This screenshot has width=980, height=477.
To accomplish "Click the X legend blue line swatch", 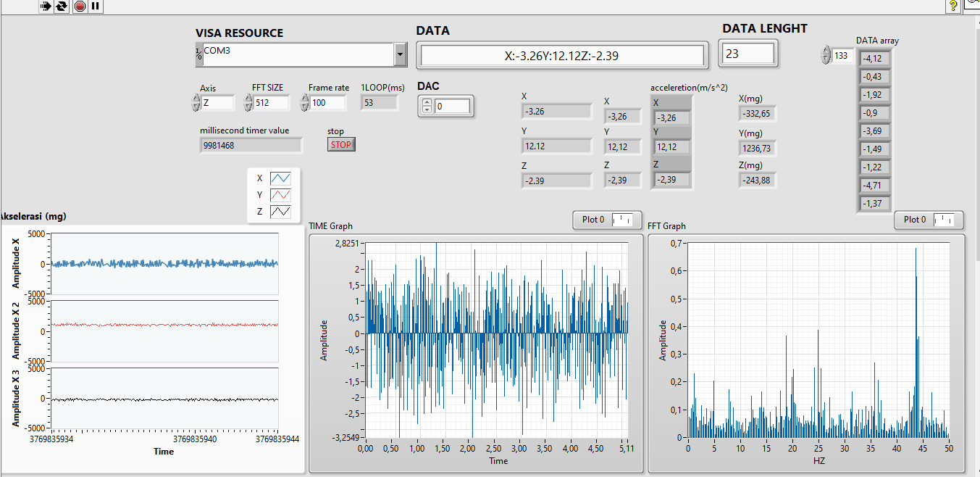I will point(280,178).
